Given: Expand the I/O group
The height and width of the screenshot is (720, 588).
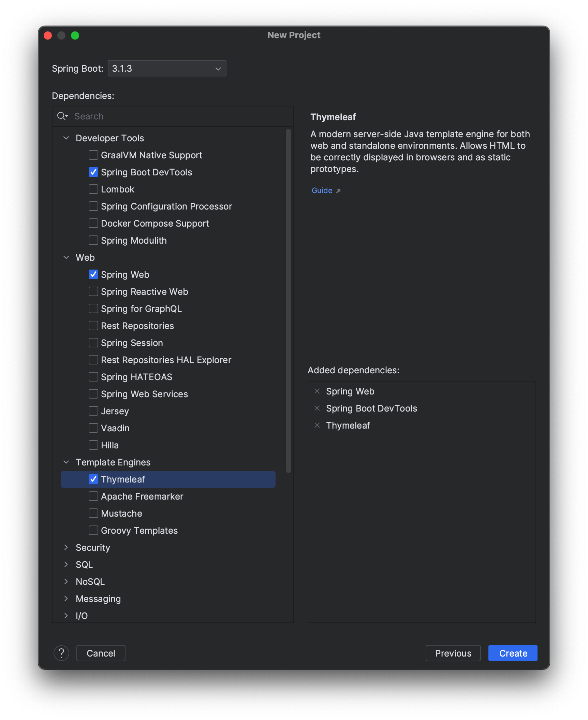Looking at the screenshot, I should pos(66,616).
